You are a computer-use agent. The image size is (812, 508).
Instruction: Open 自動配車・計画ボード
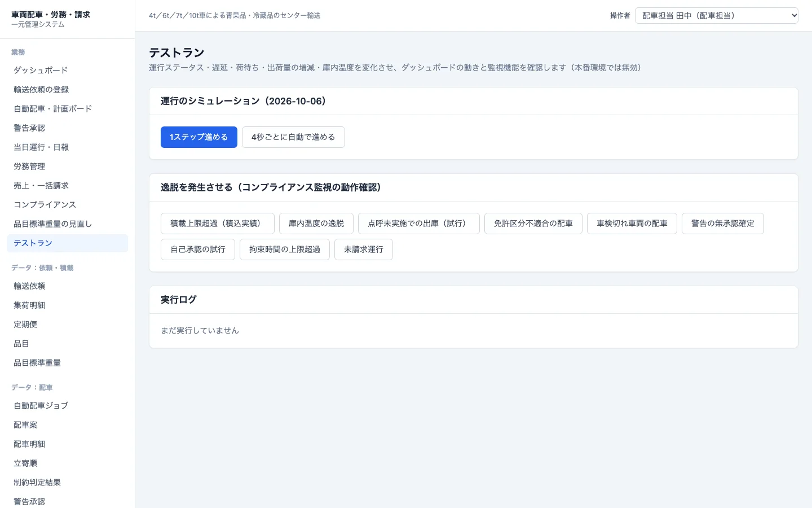point(68,109)
